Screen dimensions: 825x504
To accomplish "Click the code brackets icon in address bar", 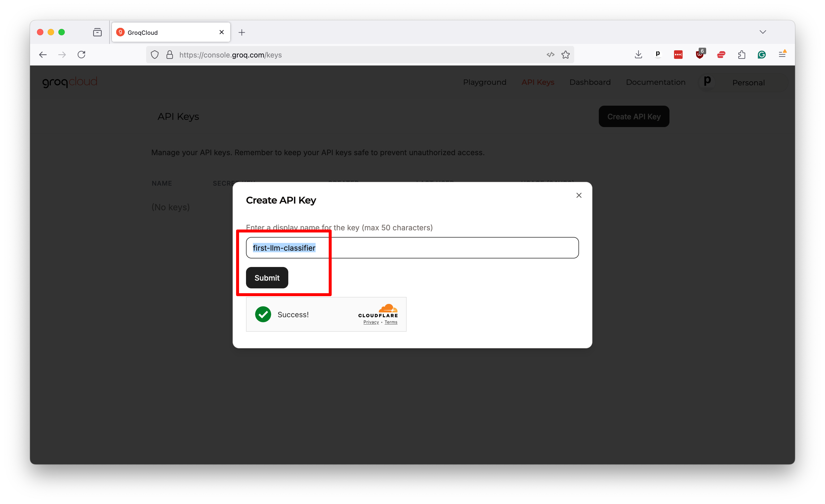I will 550,55.
